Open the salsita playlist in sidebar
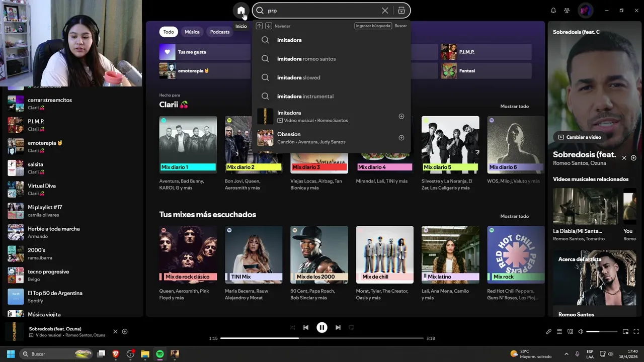644x362 pixels. [x=73, y=168]
